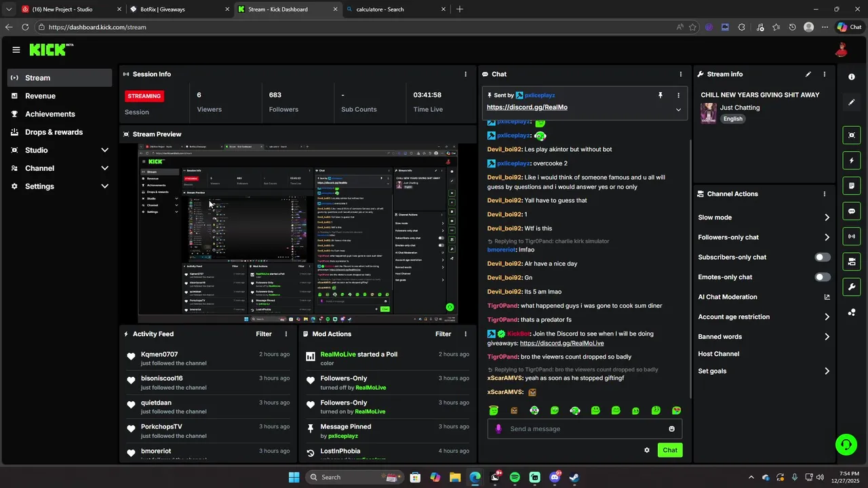This screenshot has width=868, height=488.
Task: Toggle Subscribers-only chat switch
Action: click(823, 258)
